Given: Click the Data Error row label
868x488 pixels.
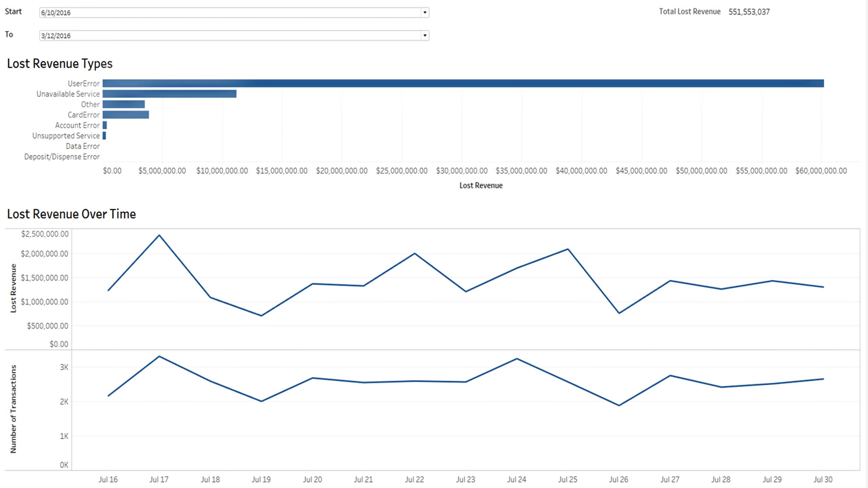Looking at the screenshot, I should pyautogui.click(x=83, y=146).
